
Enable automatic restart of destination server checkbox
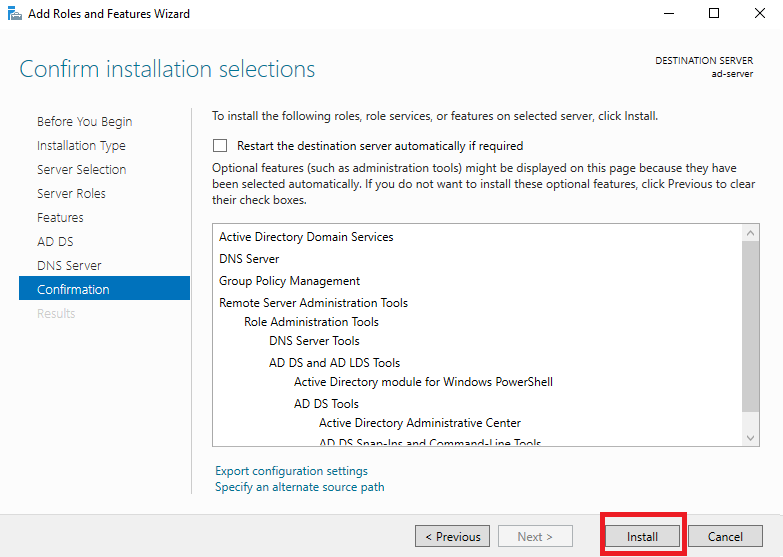point(220,145)
